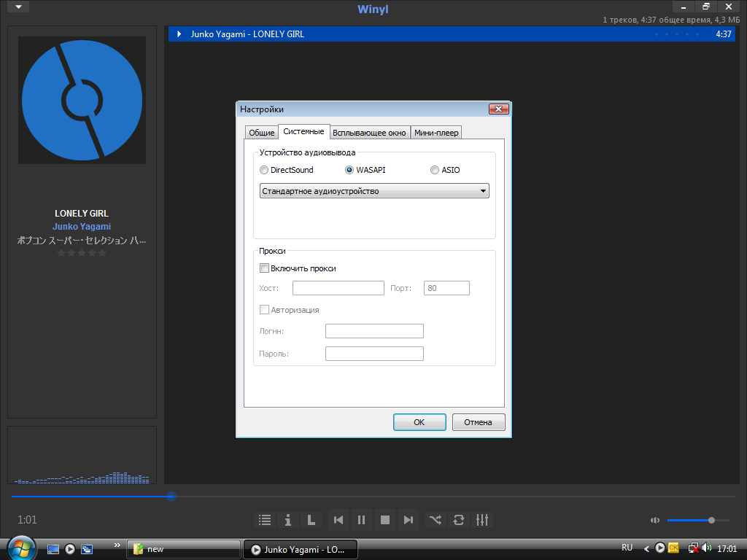Click the Switch between windows quick launch icon
This screenshot has height=560, width=747.
click(87, 549)
